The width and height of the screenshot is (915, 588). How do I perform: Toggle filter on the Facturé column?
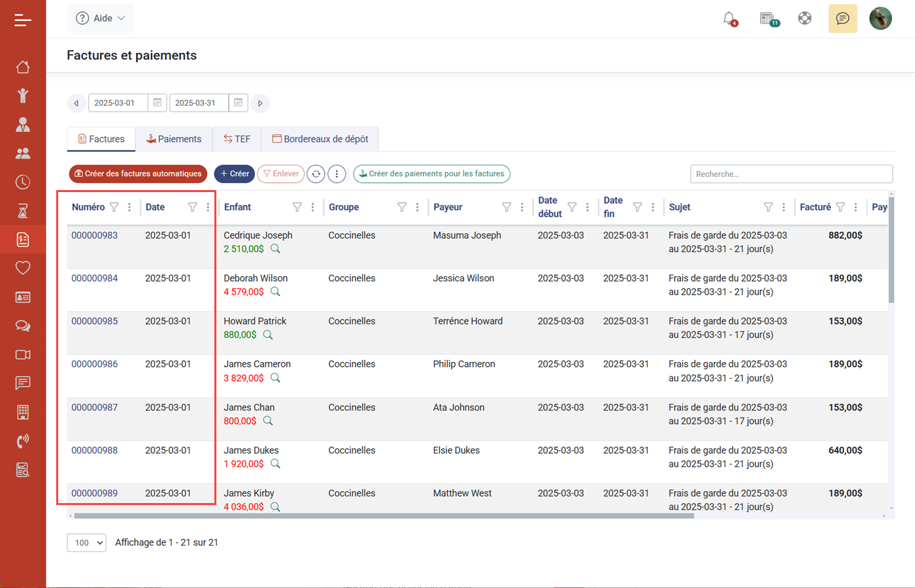[840, 207]
